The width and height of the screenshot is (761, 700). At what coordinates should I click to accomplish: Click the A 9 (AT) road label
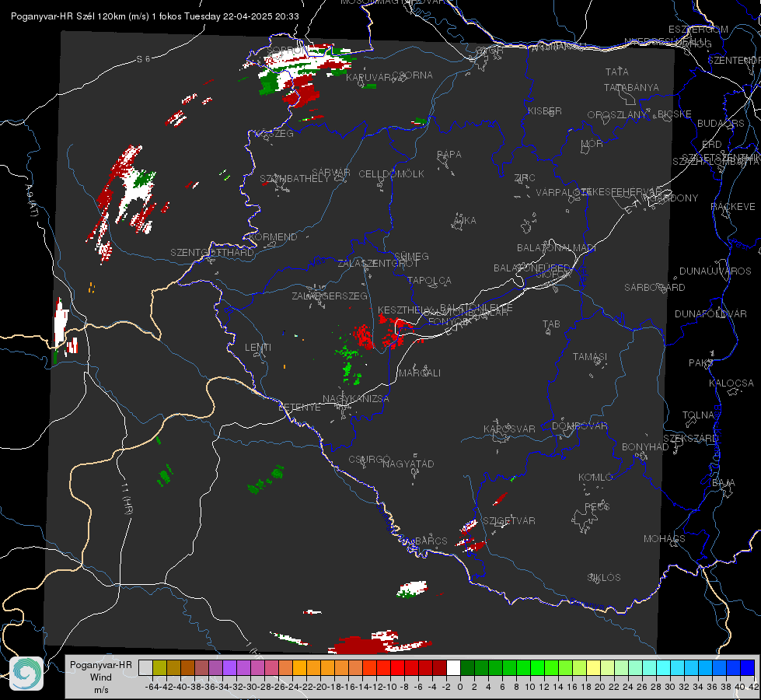[32, 200]
